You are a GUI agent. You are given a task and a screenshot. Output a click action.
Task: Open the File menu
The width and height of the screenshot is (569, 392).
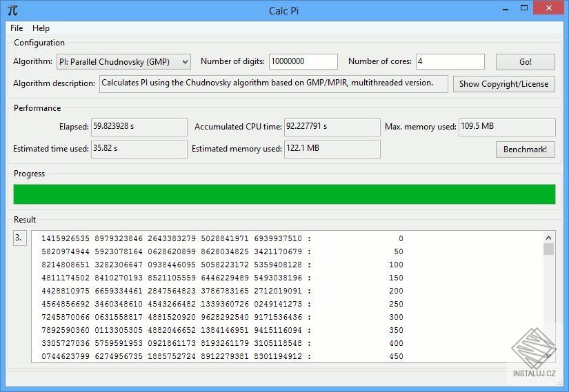click(17, 28)
